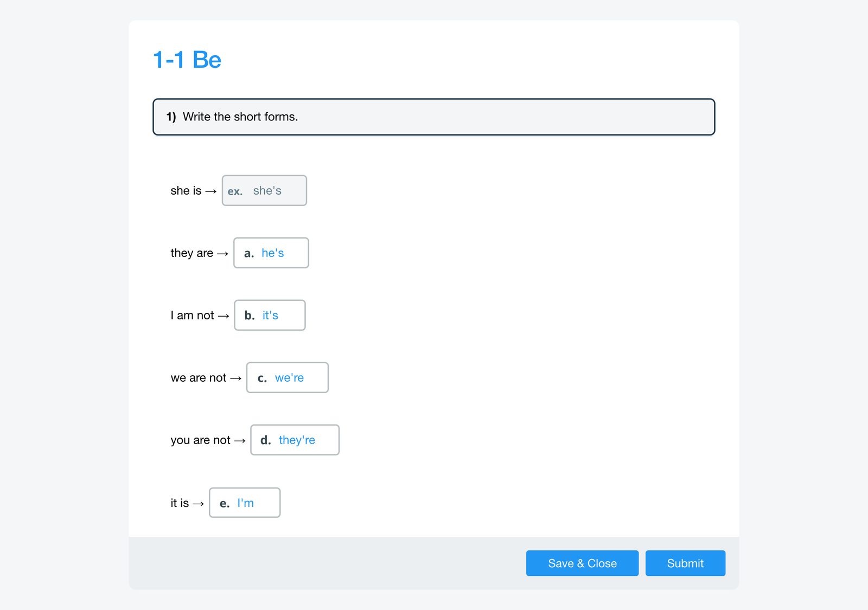Viewport: 868px width, 610px height.
Task: Click the 'a.' label in first answer box
Action: pos(249,253)
